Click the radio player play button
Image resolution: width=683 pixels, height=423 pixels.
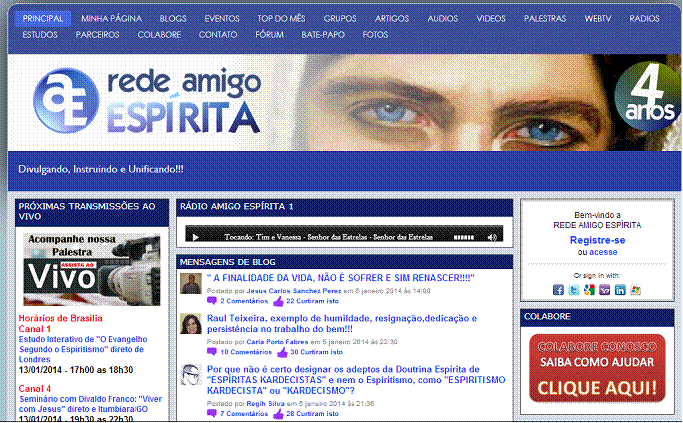[196, 237]
